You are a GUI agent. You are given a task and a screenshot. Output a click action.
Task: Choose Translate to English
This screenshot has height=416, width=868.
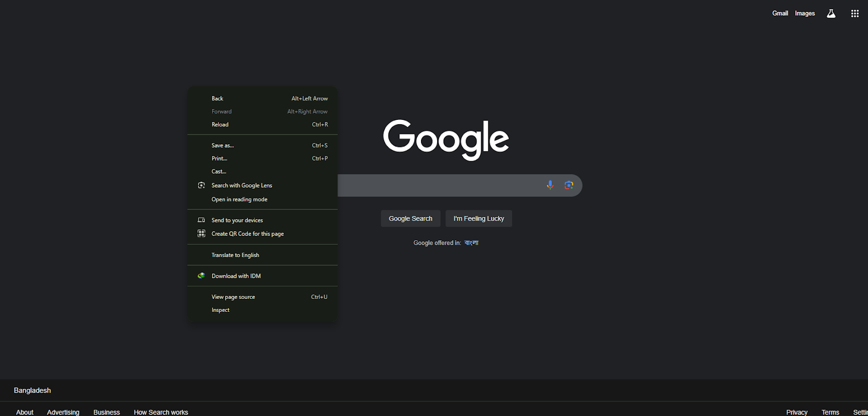(263, 255)
